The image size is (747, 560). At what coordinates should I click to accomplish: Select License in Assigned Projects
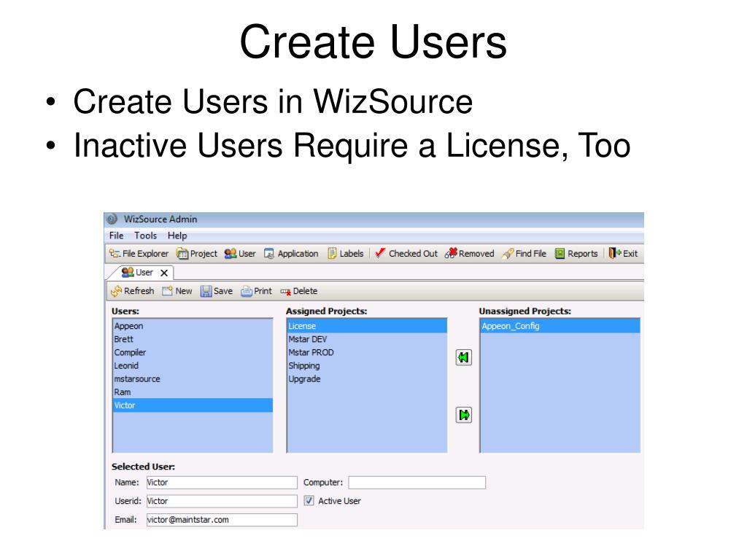pyautogui.click(x=367, y=326)
